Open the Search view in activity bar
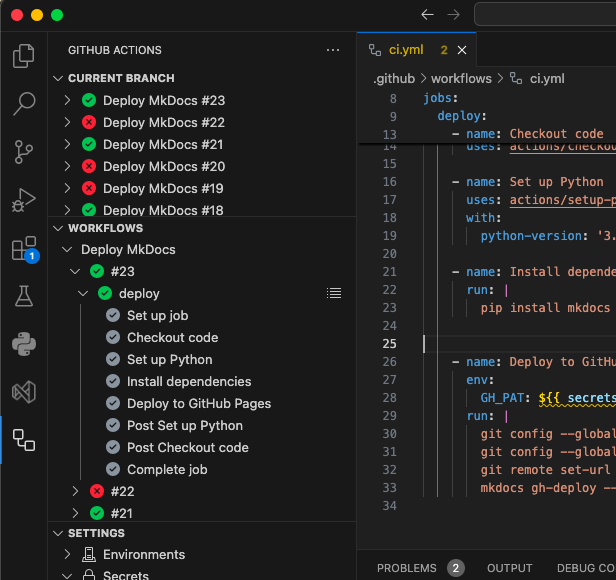This screenshot has height=580, width=616. pos(24,104)
